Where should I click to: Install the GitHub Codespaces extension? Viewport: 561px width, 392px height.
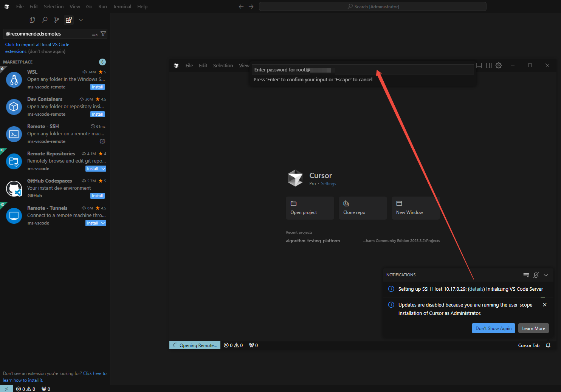[x=98, y=196]
